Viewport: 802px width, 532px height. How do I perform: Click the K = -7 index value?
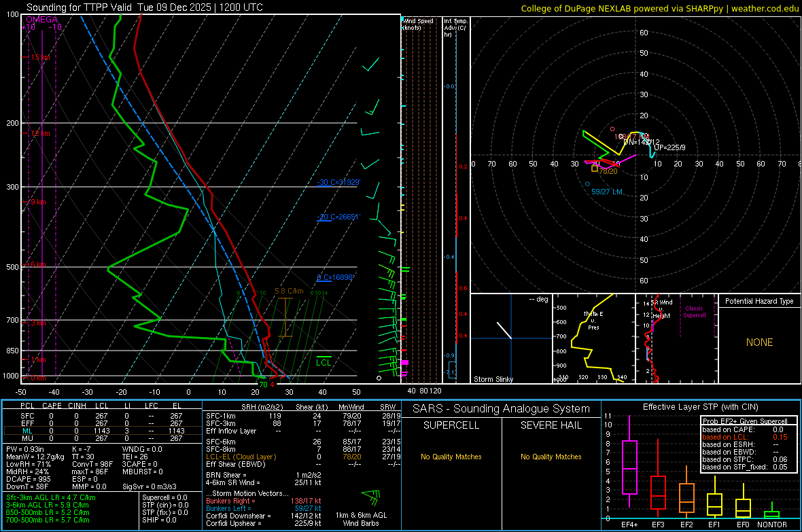coord(82,449)
